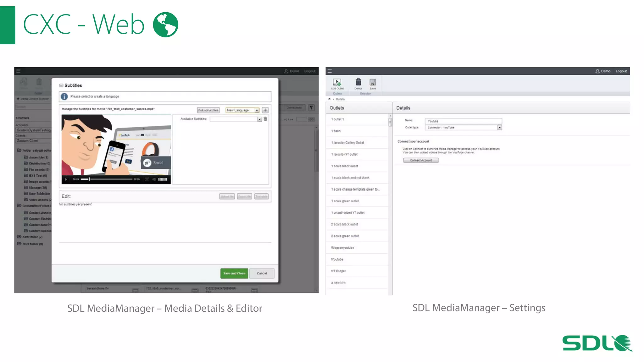Select '1 unauthorized YT outlet'
644x362 pixels.
[357, 213]
